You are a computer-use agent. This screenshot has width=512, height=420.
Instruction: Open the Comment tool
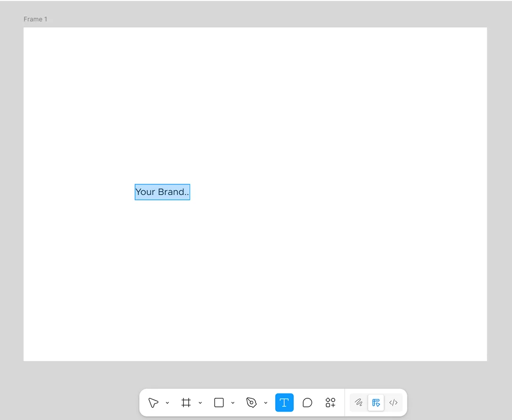307,403
